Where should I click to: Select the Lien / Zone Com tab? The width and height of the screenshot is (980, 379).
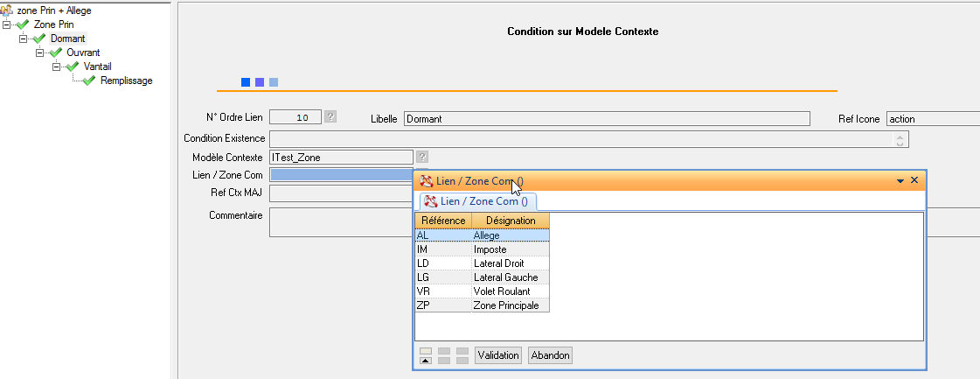[476, 201]
